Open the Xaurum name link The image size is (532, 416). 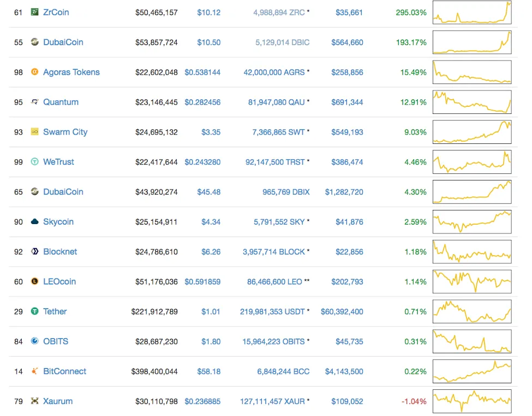58,401
